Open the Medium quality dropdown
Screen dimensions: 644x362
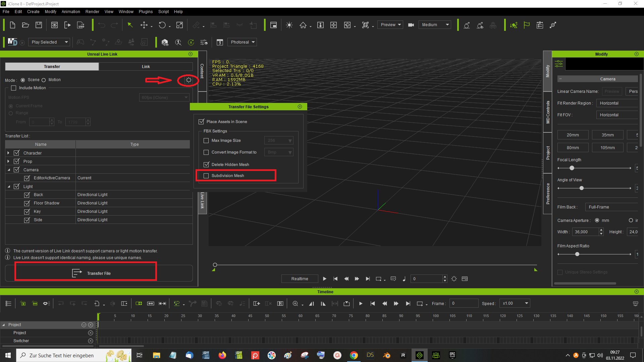pyautogui.click(x=435, y=25)
